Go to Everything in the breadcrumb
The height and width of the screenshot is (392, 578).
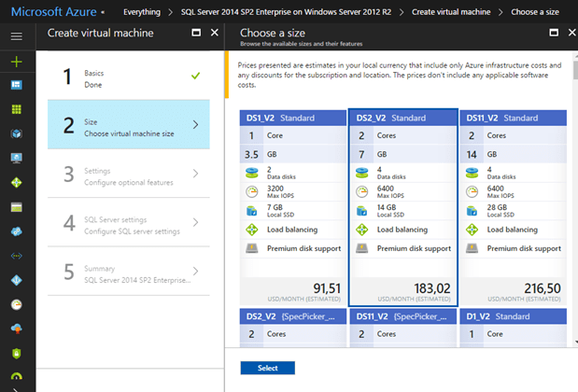(x=142, y=12)
